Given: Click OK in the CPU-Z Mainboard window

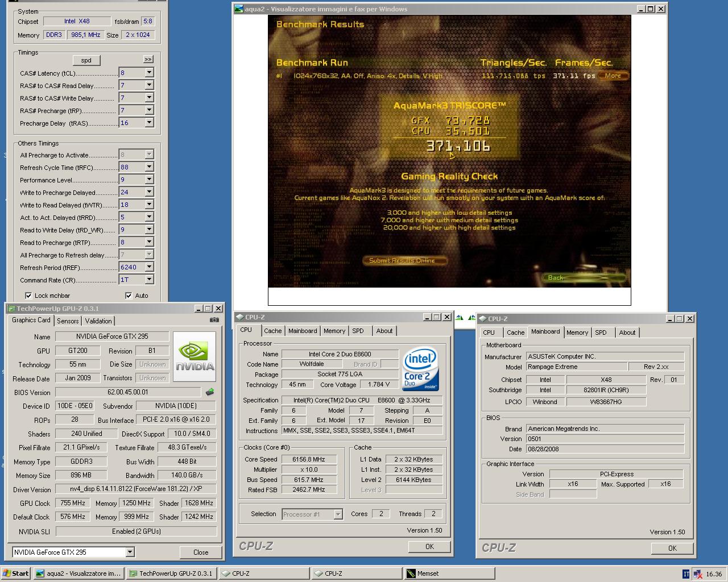Looking at the screenshot, I should point(672,548).
